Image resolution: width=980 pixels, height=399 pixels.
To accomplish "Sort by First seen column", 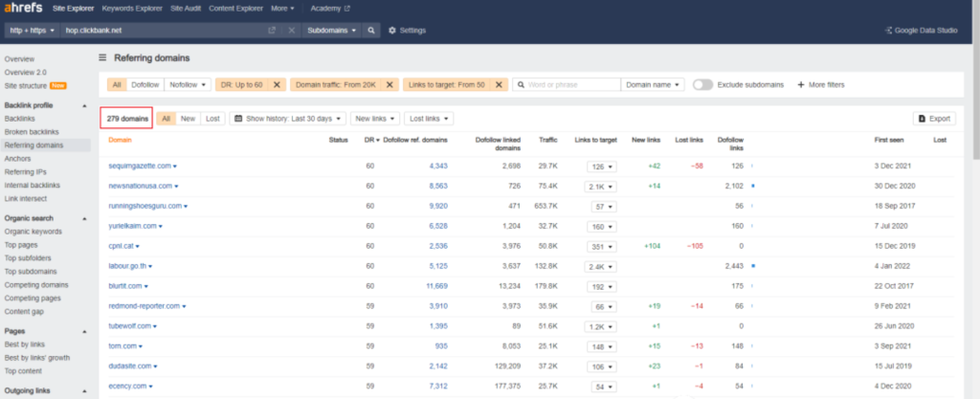I will [889, 140].
